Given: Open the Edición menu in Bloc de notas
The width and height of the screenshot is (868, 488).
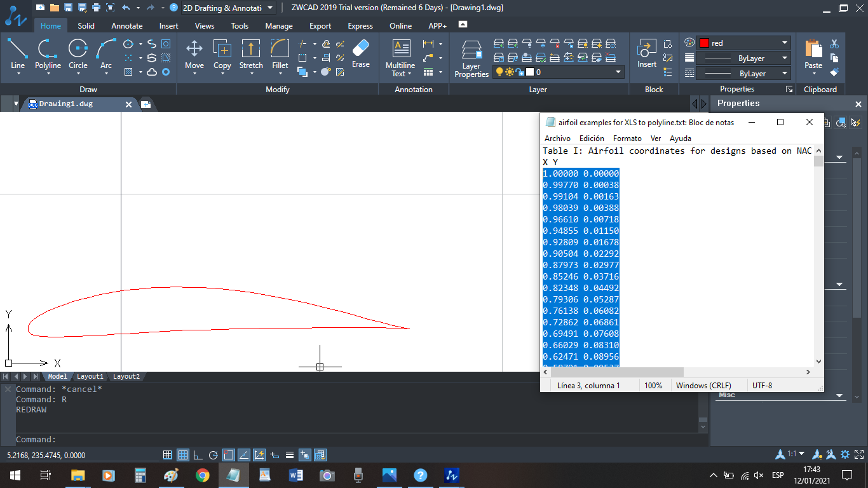Looking at the screenshot, I should (x=592, y=139).
